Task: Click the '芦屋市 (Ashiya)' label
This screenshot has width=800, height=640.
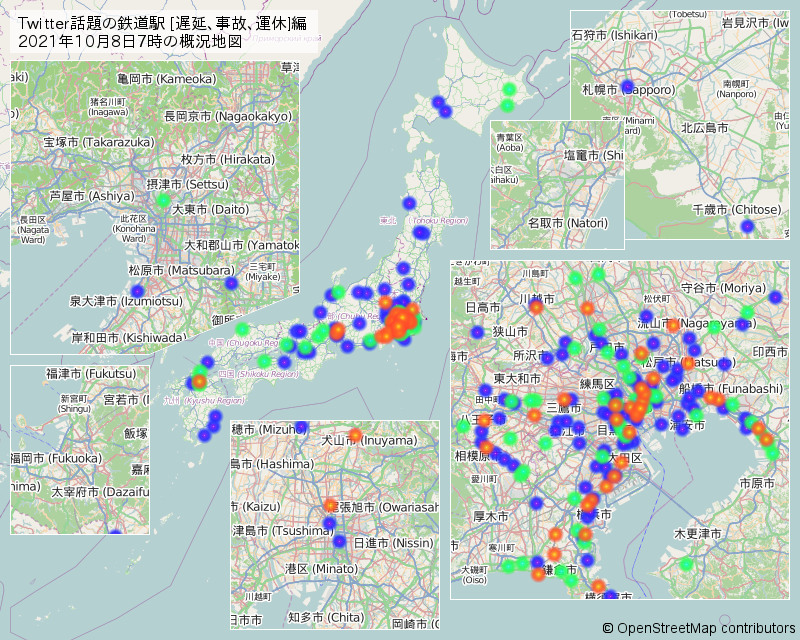Action: click(92, 196)
